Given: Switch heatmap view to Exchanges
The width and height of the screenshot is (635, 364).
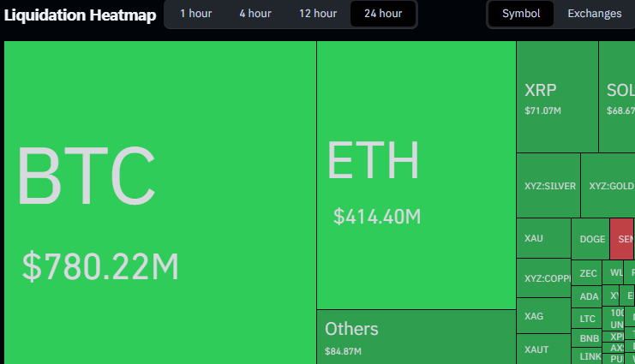Looking at the screenshot, I should coord(594,14).
